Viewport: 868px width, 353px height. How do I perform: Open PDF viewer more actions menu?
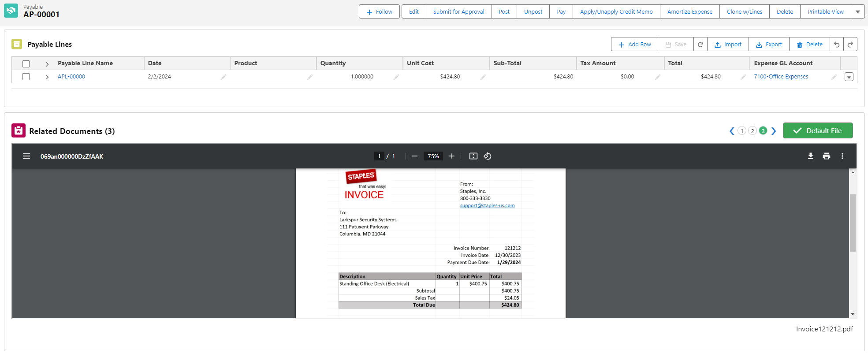(x=842, y=156)
